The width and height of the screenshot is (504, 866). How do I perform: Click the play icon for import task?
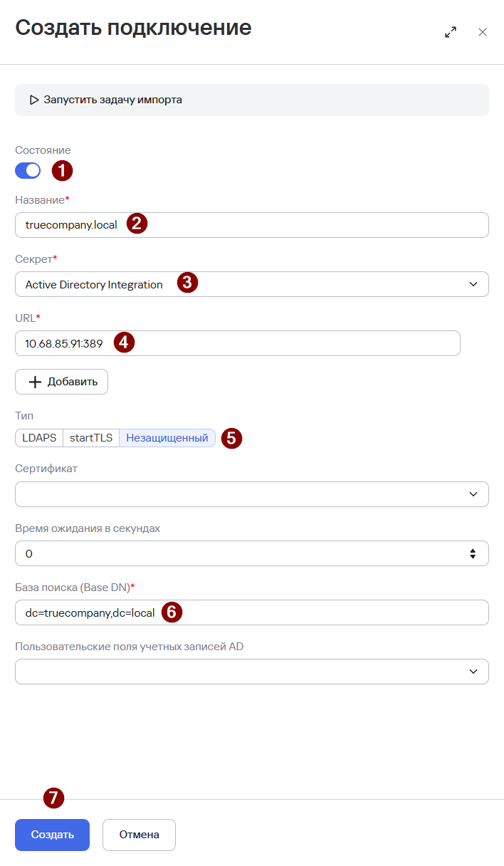pyautogui.click(x=34, y=100)
